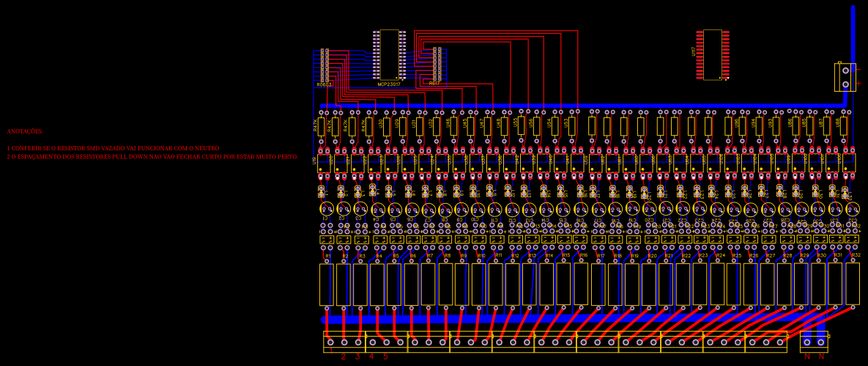Viewport: 868px width, 366px height.
Task: Click the R617 resistor array label
Action: 434,83
